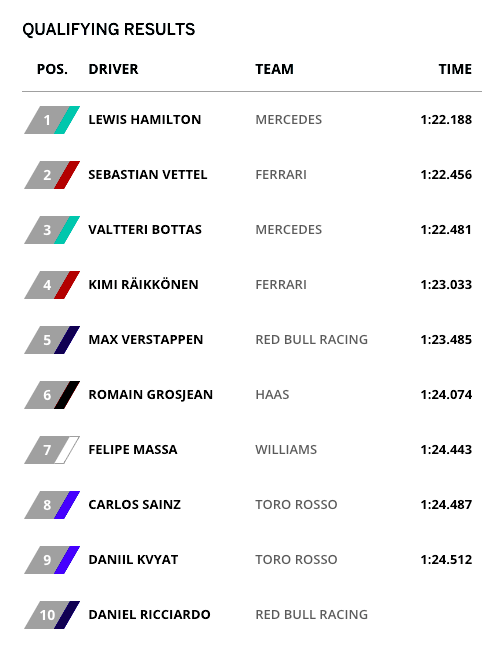Click the HAAS team name
Viewport: 502px width, 652px height.
click(272, 395)
